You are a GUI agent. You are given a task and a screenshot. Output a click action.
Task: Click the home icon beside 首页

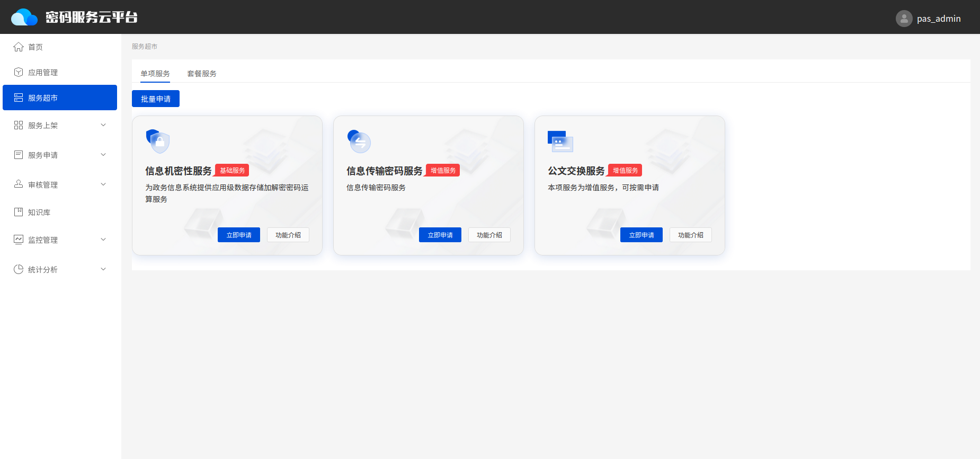[19, 47]
